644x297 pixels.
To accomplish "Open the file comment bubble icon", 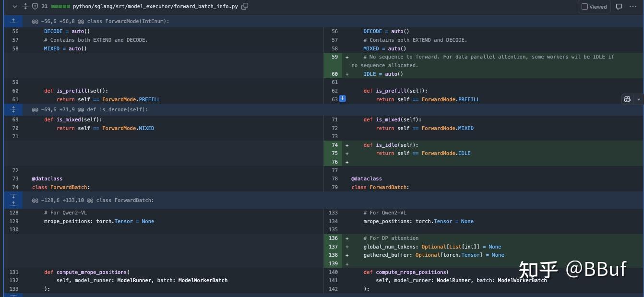I will tap(619, 7).
